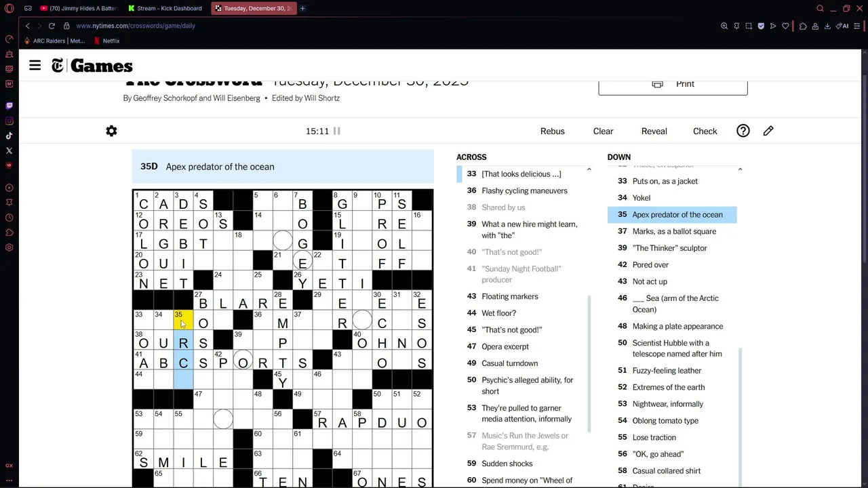Open the sidebar history clock icon
The image size is (868, 488).
click(9, 218)
